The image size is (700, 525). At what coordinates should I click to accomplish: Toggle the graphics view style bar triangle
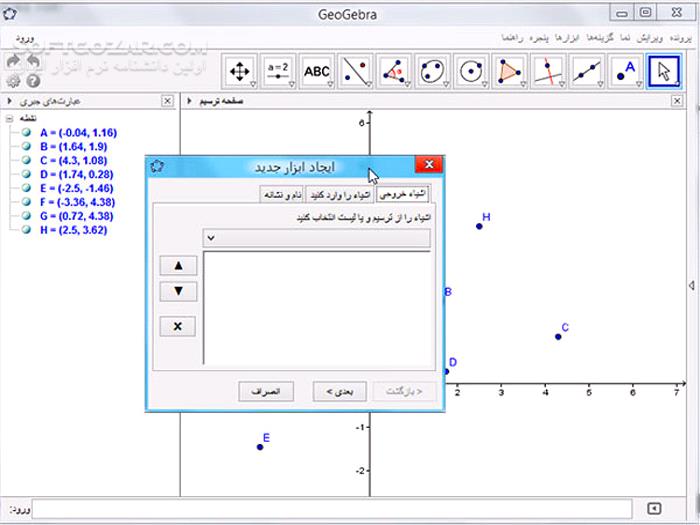[x=189, y=101]
